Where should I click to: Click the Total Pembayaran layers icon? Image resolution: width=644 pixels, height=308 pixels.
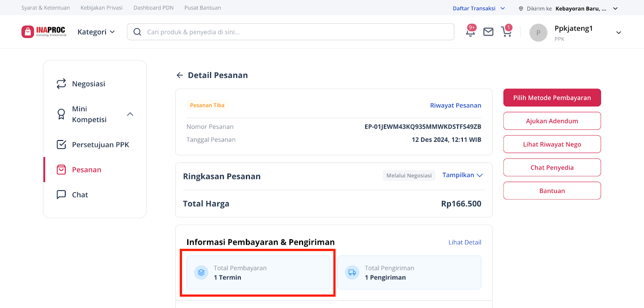(201, 273)
